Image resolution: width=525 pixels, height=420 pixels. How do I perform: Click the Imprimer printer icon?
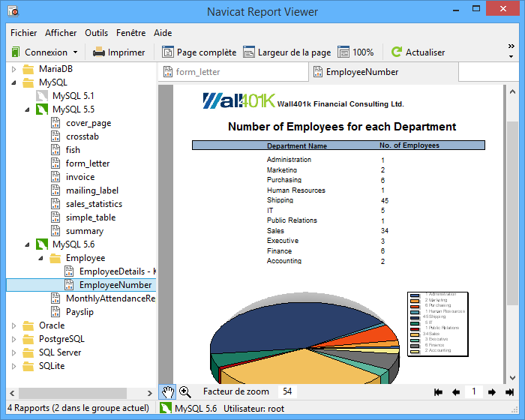pos(99,52)
